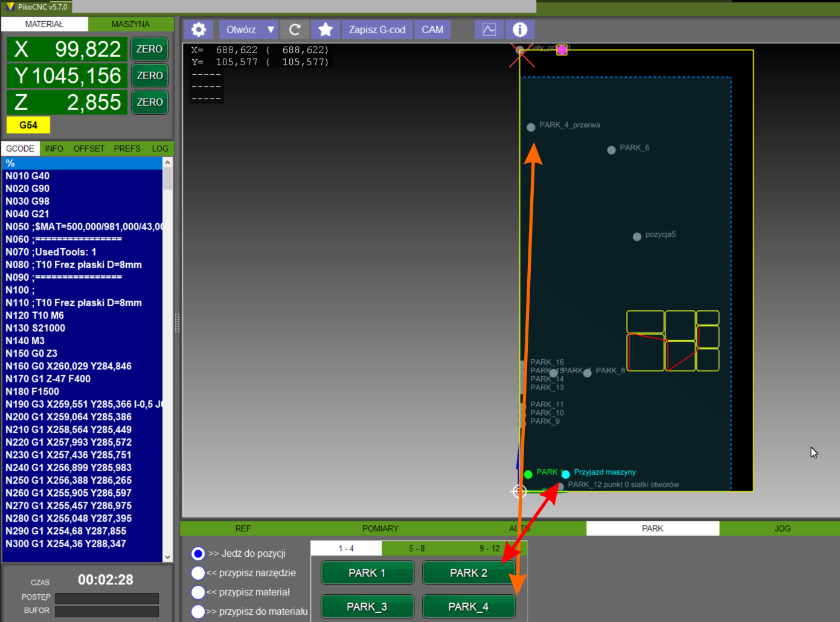The width and height of the screenshot is (840, 622).
Task: Click Zapisz G-cod button
Action: [x=377, y=30]
